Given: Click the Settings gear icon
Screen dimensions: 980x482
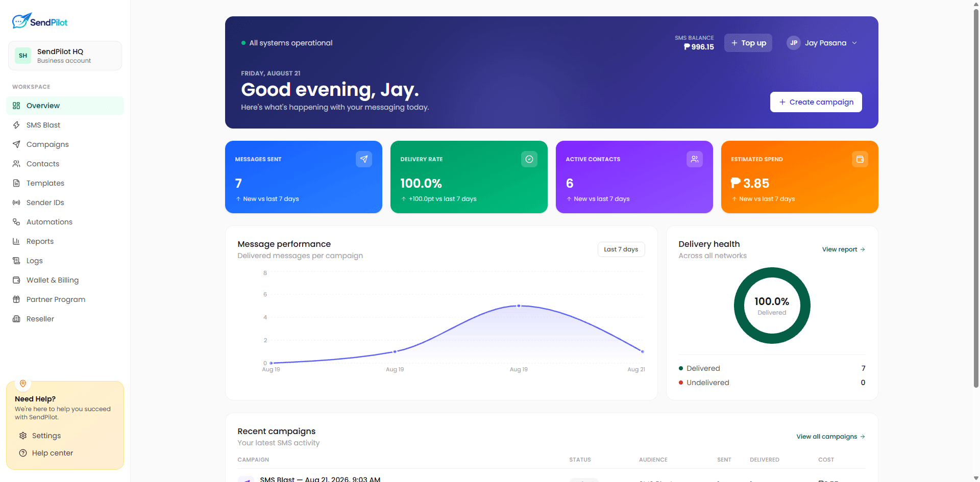Looking at the screenshot, I should point(23,436).
